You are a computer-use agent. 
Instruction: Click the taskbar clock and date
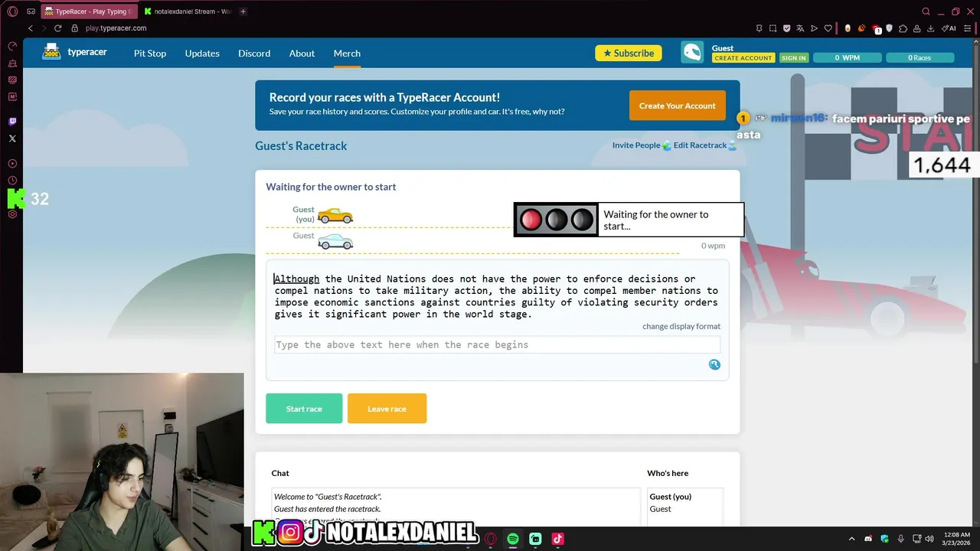tap(956, 539)
